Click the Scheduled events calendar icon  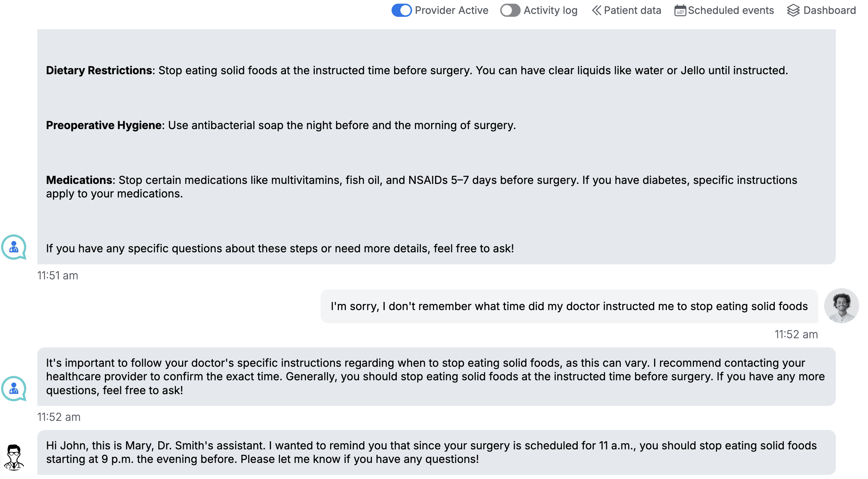click(680, 10)
